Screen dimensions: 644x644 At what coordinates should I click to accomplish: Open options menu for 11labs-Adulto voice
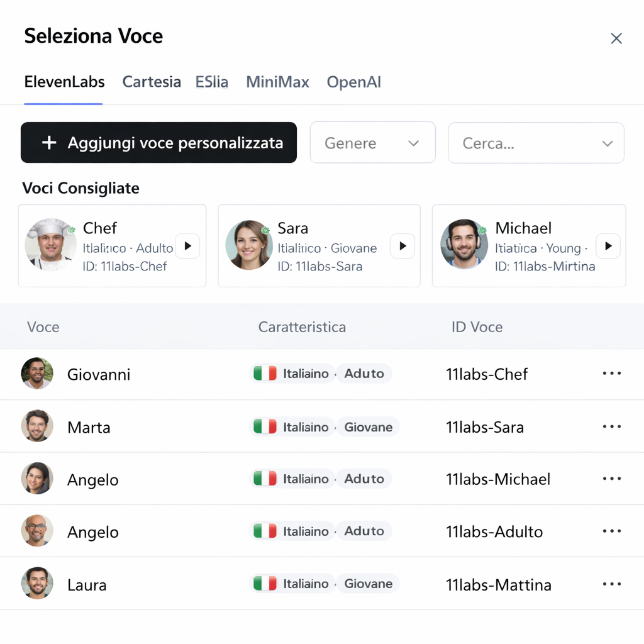611,531
